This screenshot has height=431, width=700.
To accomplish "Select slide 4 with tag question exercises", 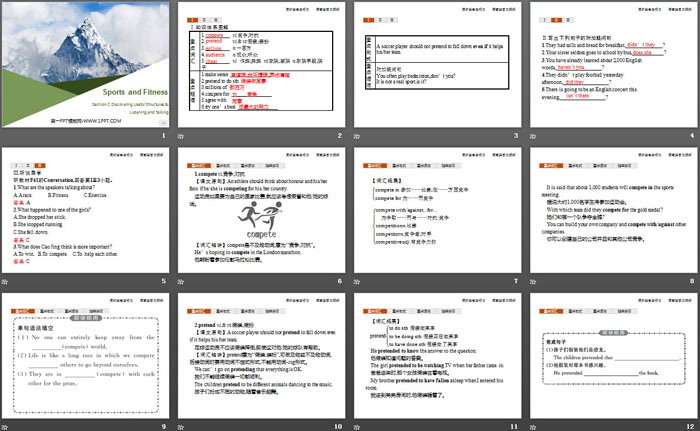I will pos(612,64).
